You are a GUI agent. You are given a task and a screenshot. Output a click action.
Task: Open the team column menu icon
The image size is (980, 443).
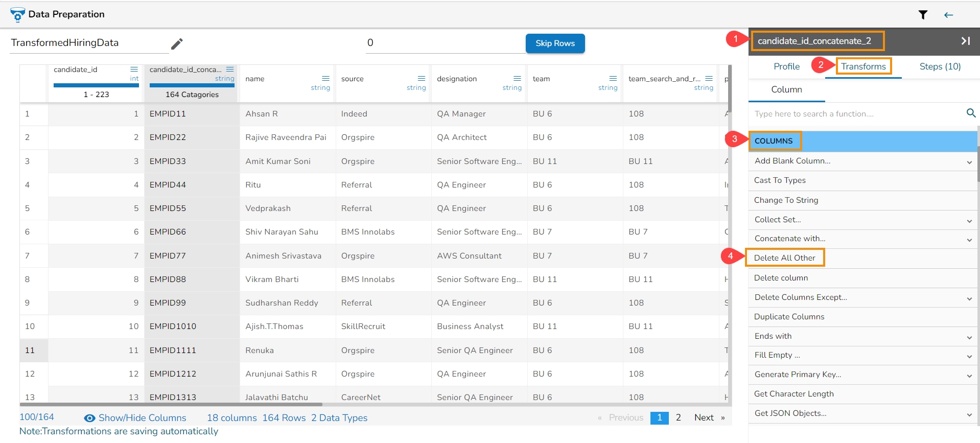tap(613, 79)
